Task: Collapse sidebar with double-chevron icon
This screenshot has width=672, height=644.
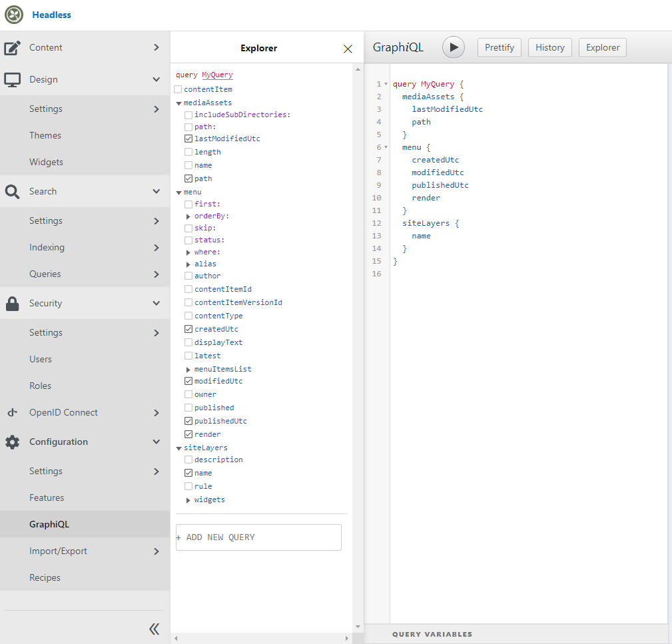Action: 155,629
